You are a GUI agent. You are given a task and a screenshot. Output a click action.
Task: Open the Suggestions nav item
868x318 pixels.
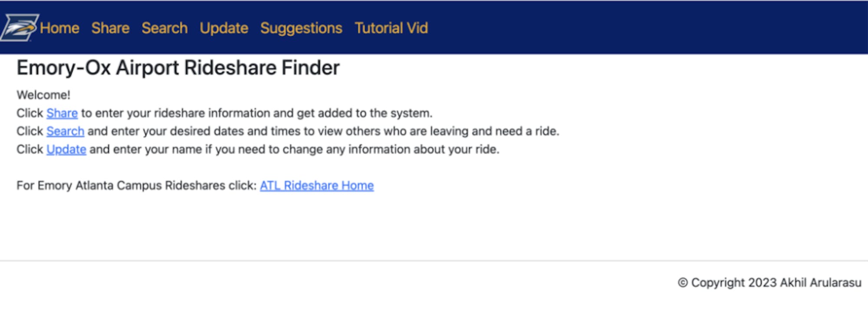[x=301, y=28]
